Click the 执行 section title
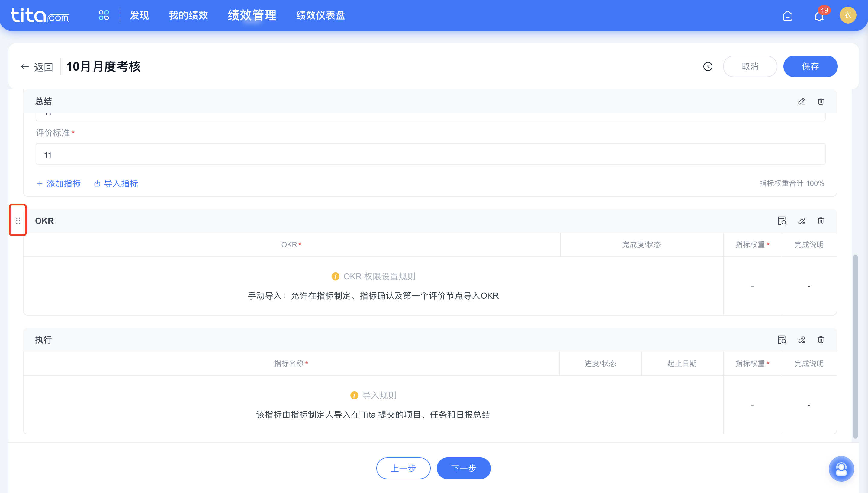Viewport: 868px width, 493px height. (43, 340)
